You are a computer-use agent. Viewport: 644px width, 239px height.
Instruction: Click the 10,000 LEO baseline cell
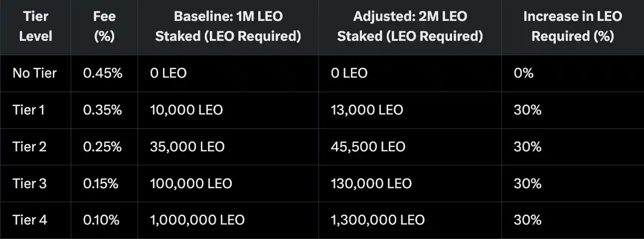click(x=186, y=110)
